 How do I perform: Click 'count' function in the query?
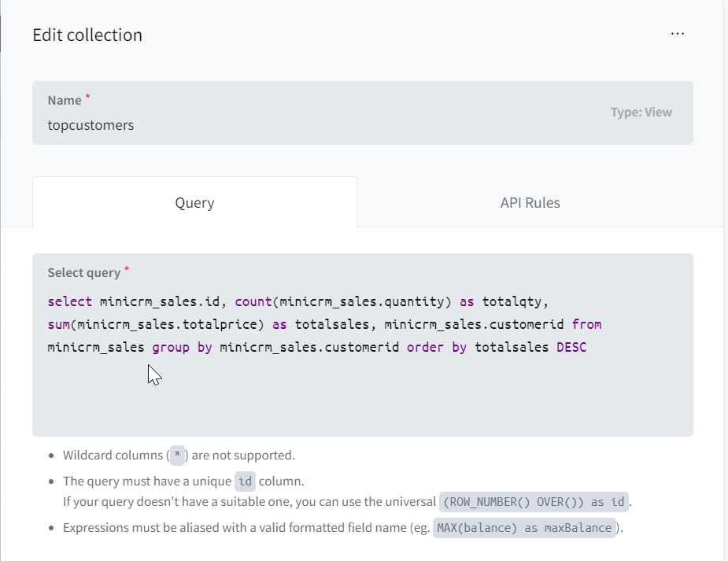pos(253,301)
